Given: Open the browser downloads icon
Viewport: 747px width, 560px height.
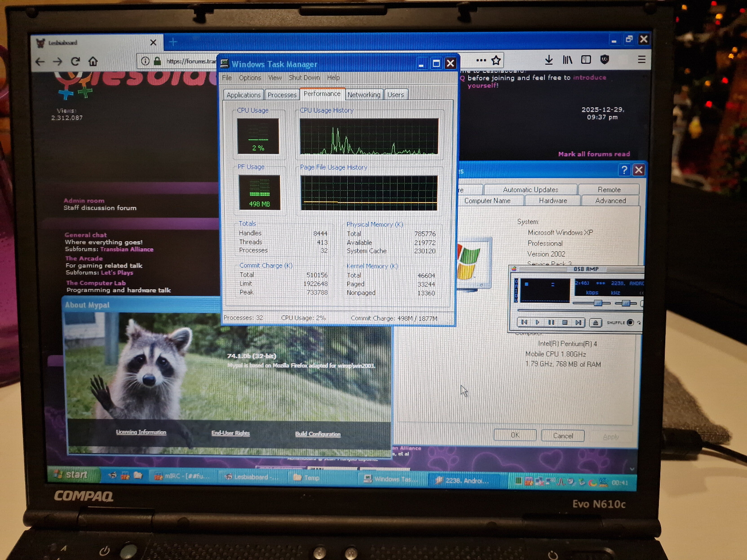Looking at the screenshot, I should [548, 60].
